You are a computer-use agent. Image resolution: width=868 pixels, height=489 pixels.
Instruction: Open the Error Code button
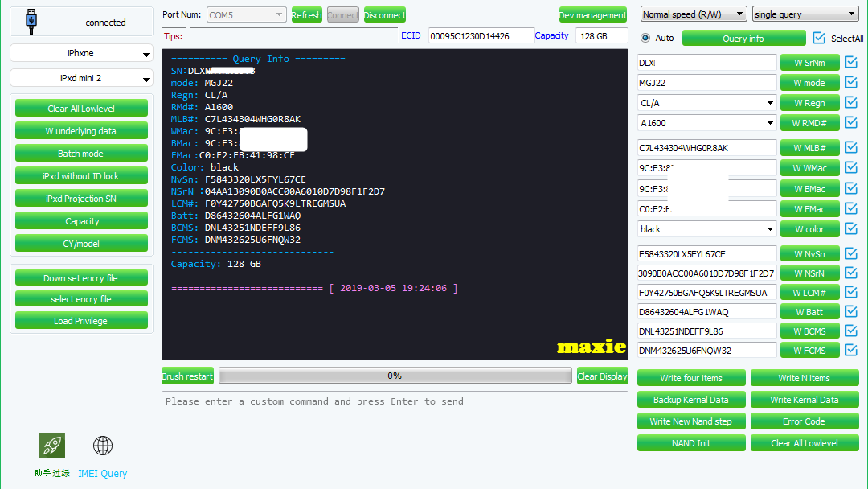805,421
